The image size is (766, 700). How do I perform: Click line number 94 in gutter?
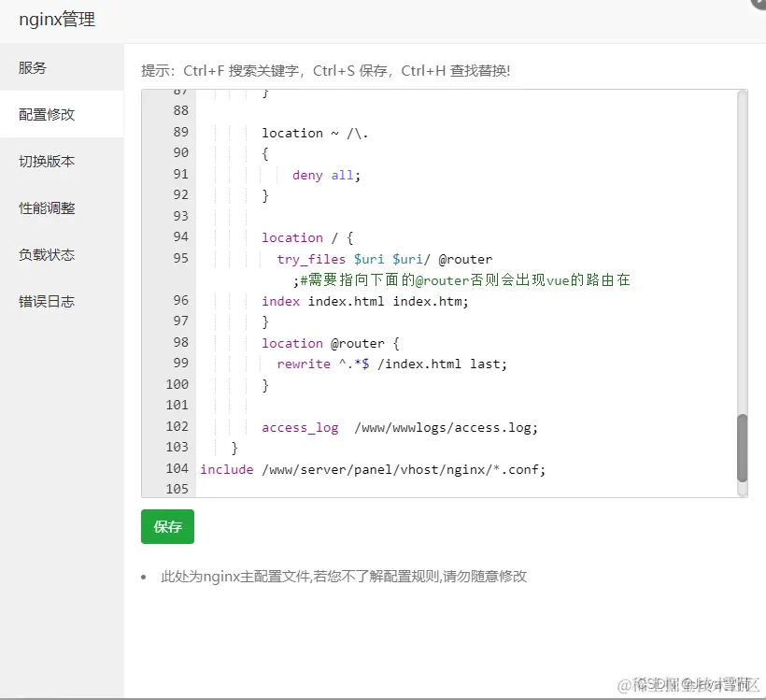180,236
